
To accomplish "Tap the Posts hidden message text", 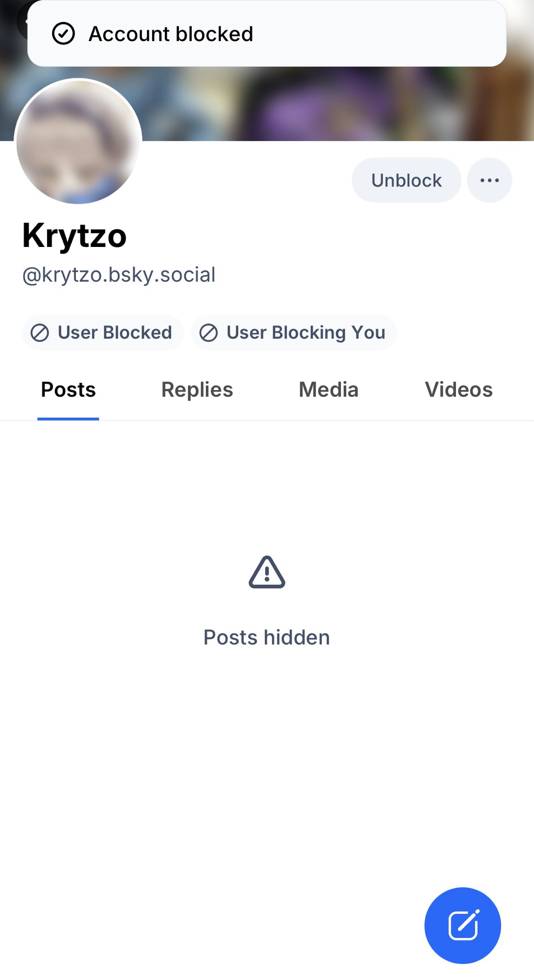I will pyautogui.click(x=267, y=637).
